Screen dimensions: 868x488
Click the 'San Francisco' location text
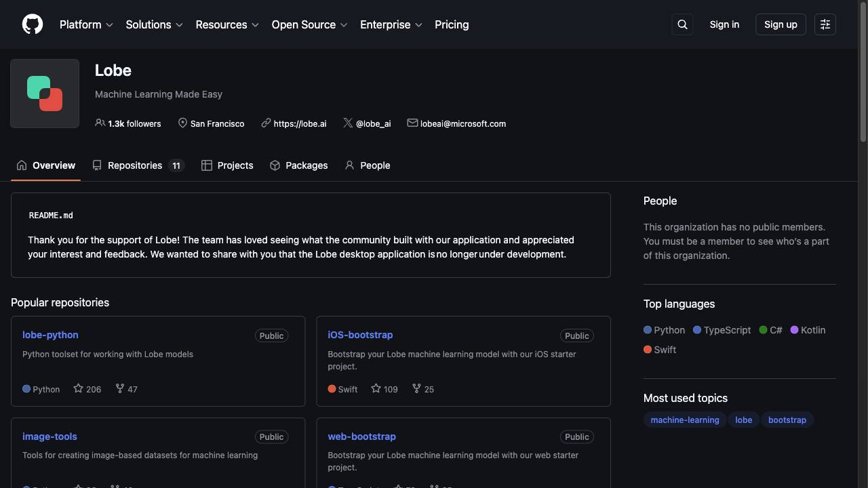217,123
